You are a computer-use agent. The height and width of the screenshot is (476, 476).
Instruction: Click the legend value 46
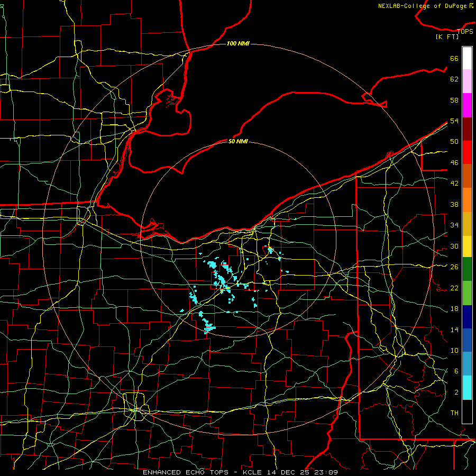pyautogui.click(x=454, y=163)
